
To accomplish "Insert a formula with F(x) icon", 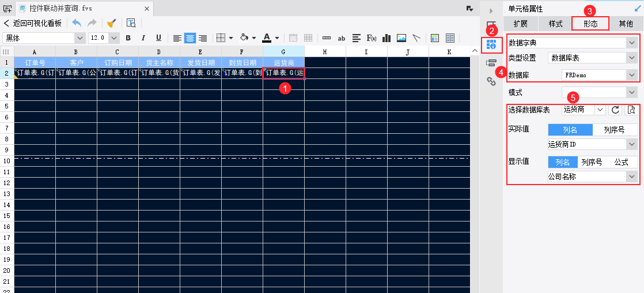I will pos(372,38).
